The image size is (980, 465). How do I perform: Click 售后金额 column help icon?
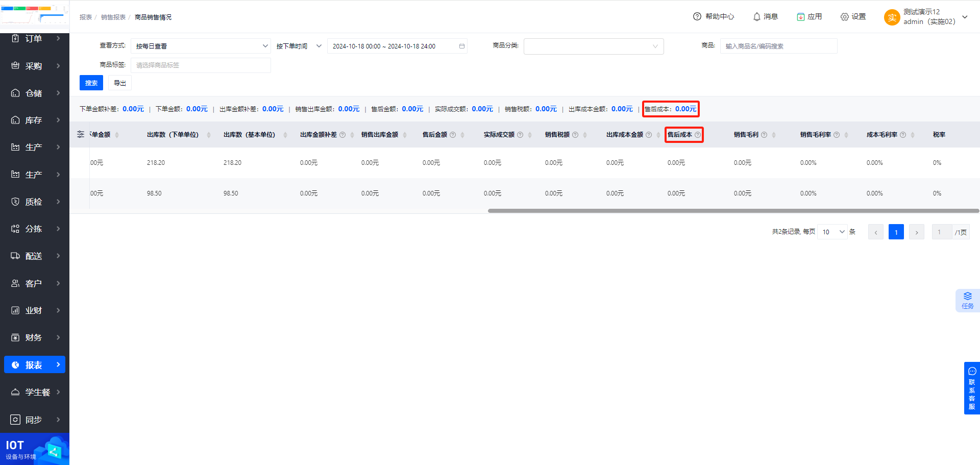coord(453,135)
